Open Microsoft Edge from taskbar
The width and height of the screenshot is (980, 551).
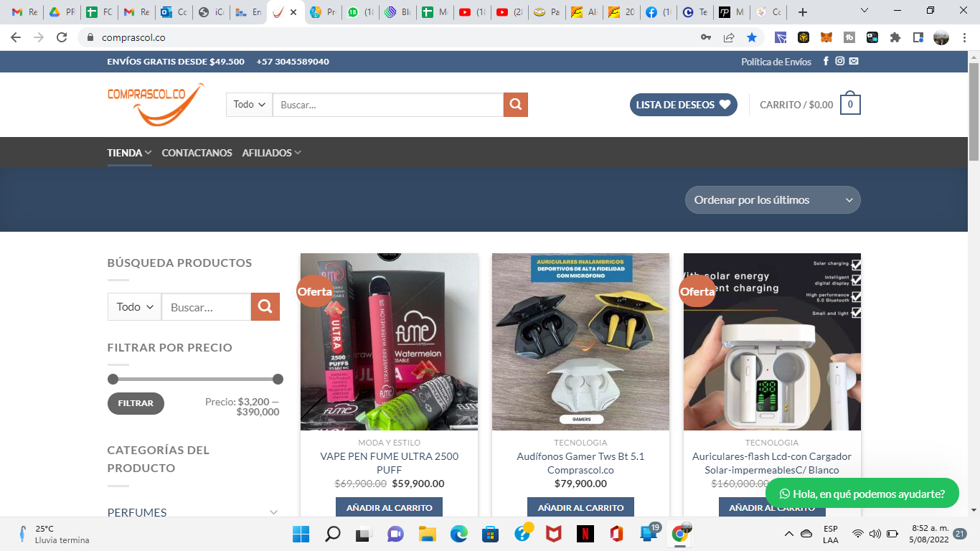tap(459, 534)
